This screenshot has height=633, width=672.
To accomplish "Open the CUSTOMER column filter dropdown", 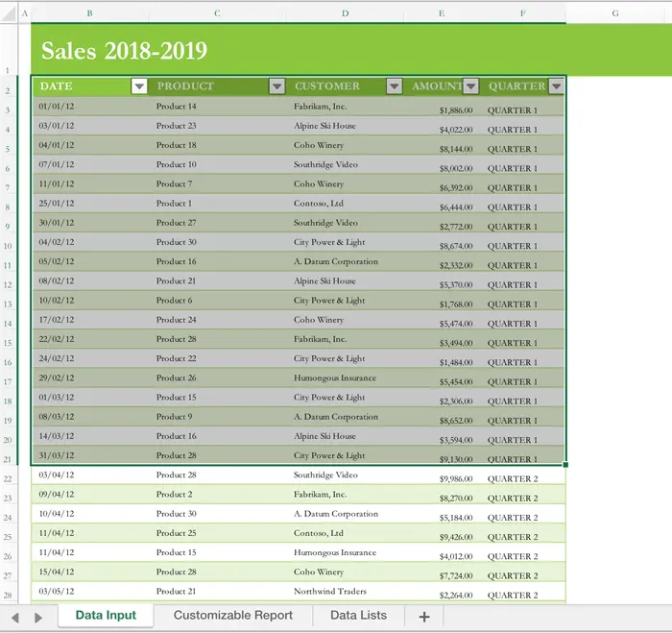I will (395, 86).
